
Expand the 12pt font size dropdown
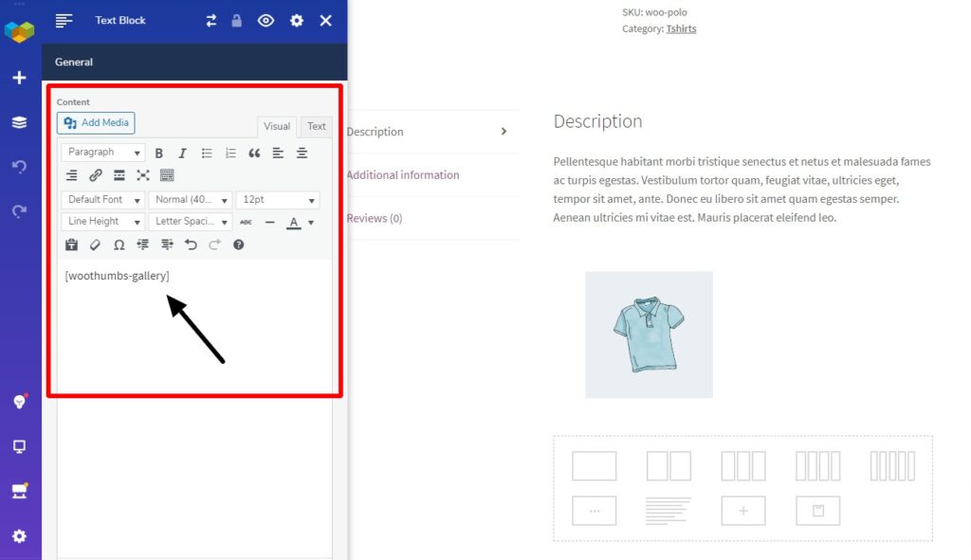coord(277,200)
